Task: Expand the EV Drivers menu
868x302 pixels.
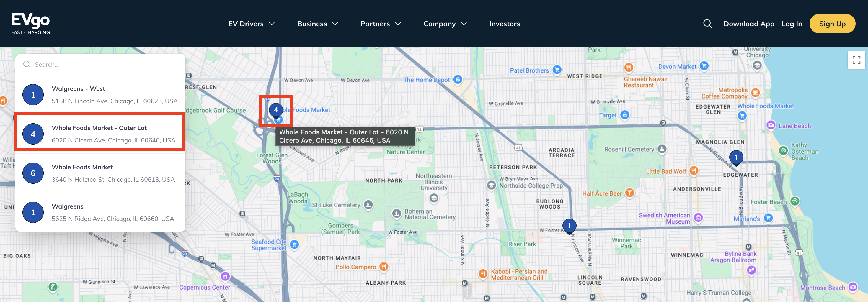Action: [251, 24]
